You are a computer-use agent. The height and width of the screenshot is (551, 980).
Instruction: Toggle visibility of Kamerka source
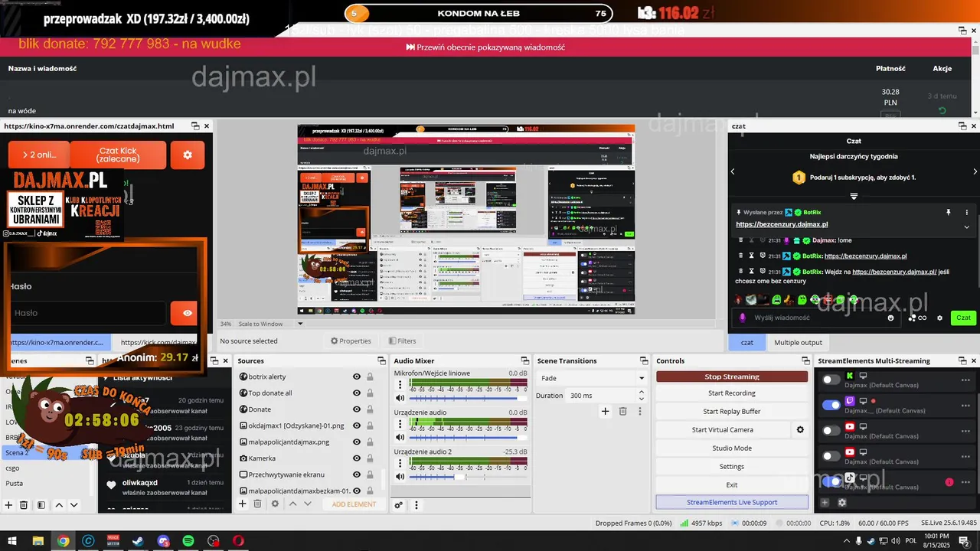(356, 458)
